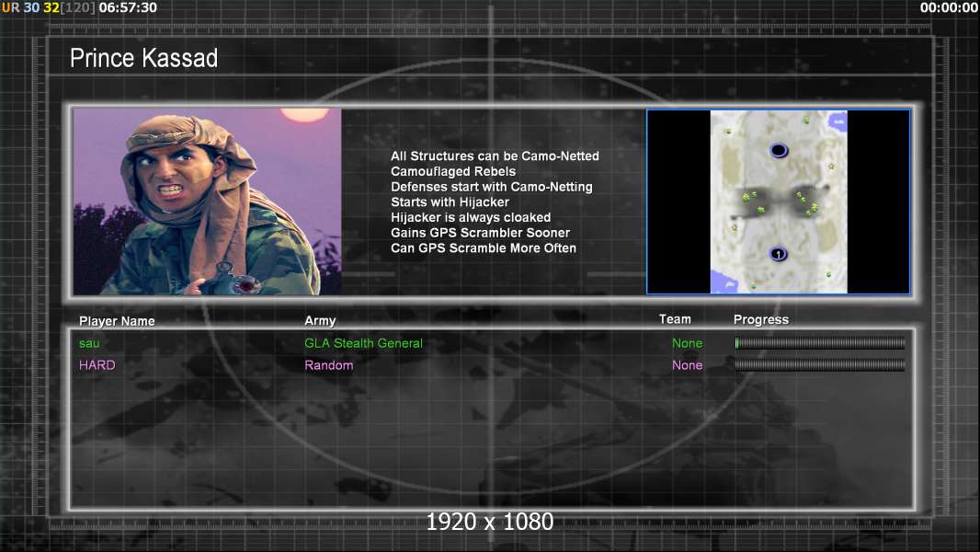Click 'Hijacker is always cloaked' text

coord(471,217)
